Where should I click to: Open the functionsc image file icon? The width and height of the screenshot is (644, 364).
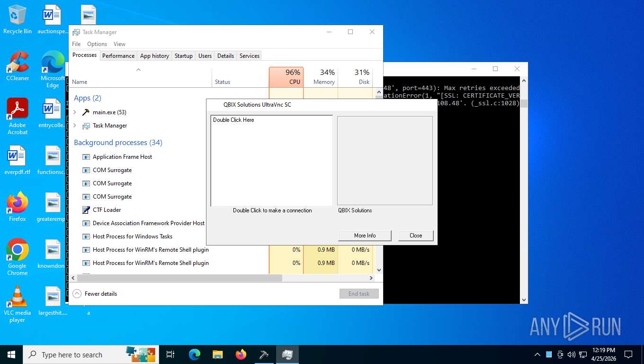coord(52,160)
